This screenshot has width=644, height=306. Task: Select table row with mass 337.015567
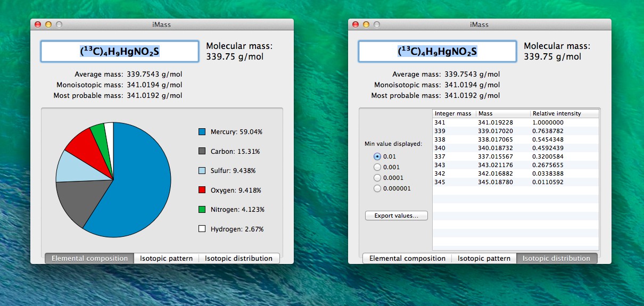pos(516,156)
